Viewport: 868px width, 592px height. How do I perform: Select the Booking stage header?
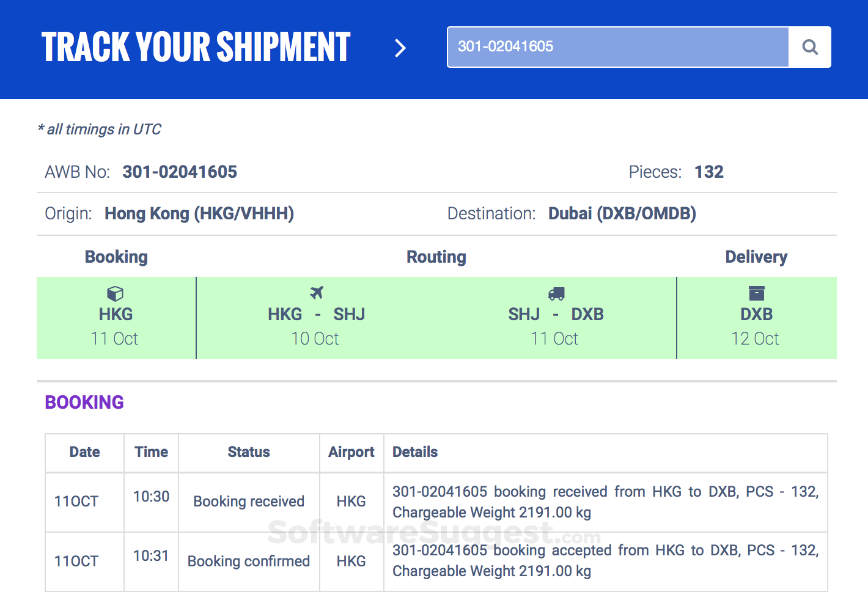click(x=116, y=257)
